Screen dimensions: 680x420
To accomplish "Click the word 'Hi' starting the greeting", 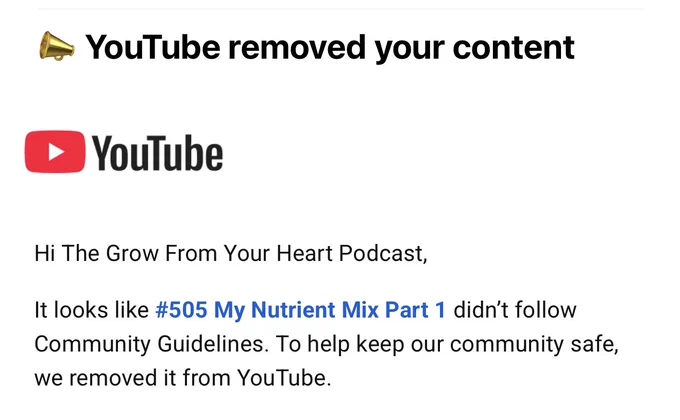I will pyautogui.click(x=45, y=253).
